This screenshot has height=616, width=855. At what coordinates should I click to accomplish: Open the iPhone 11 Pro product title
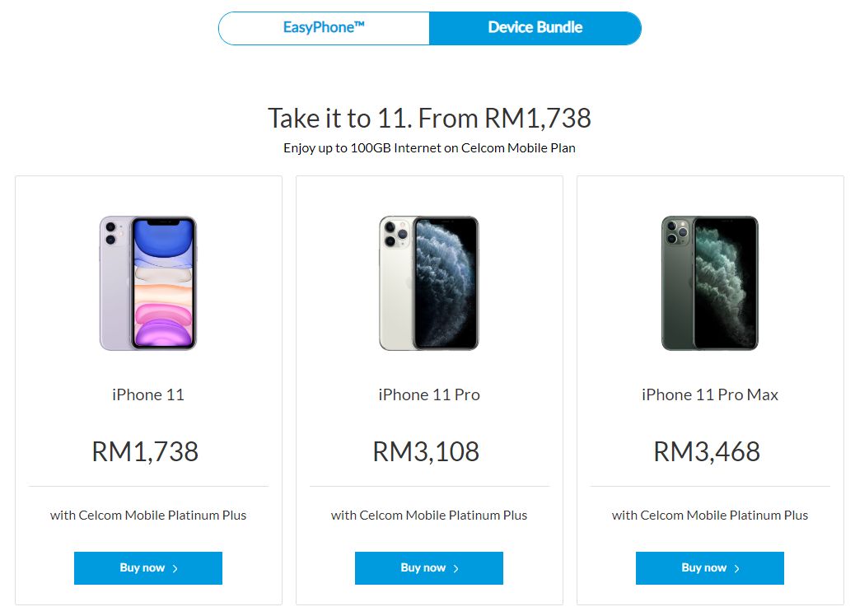(429, 394)
